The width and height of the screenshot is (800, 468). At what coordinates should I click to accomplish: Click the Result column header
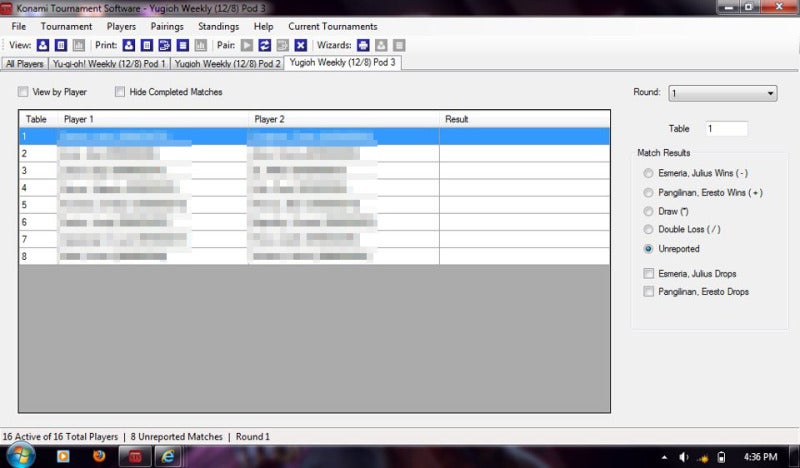[x=524, y=119]
